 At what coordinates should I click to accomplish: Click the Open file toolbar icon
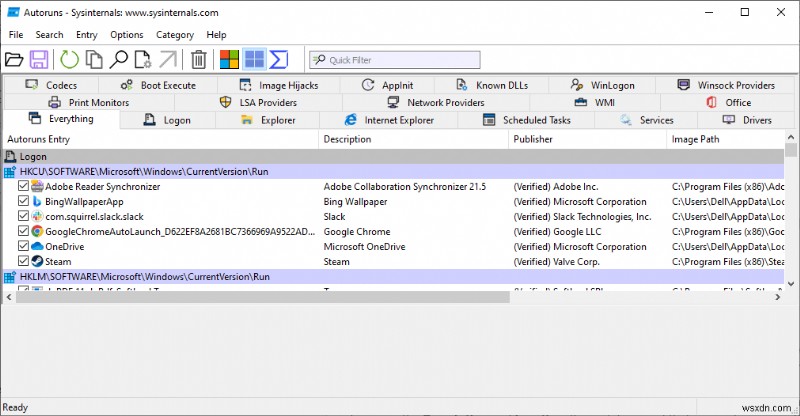14,60
